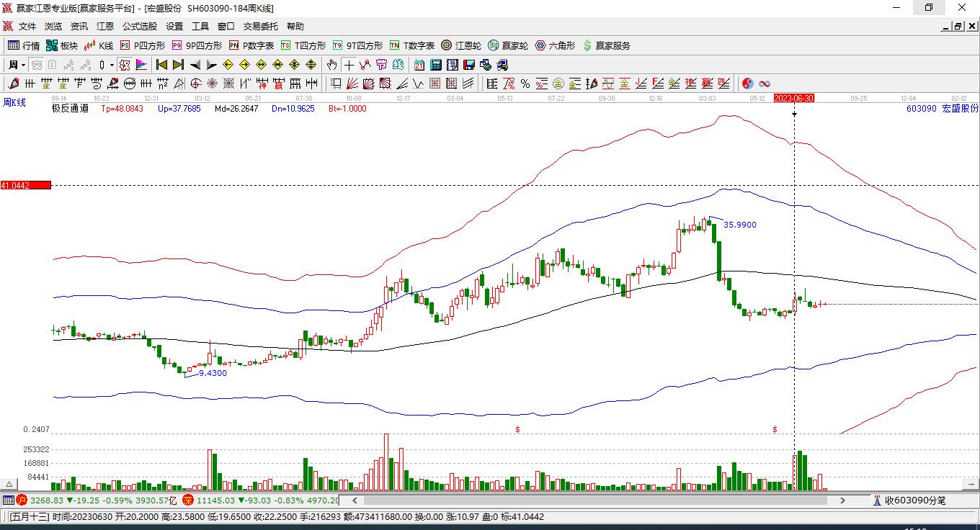
Task: Open the 资讯 menu
Action: [79, 27]
